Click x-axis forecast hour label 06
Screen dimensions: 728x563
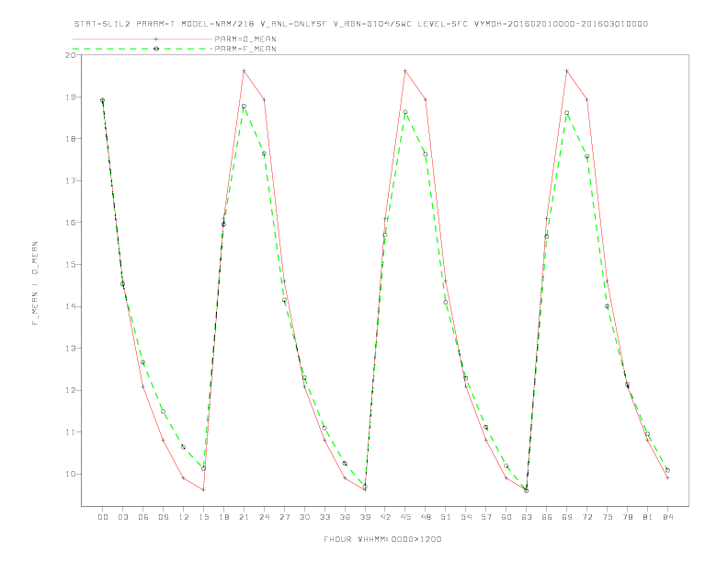[x=143, y=517]
